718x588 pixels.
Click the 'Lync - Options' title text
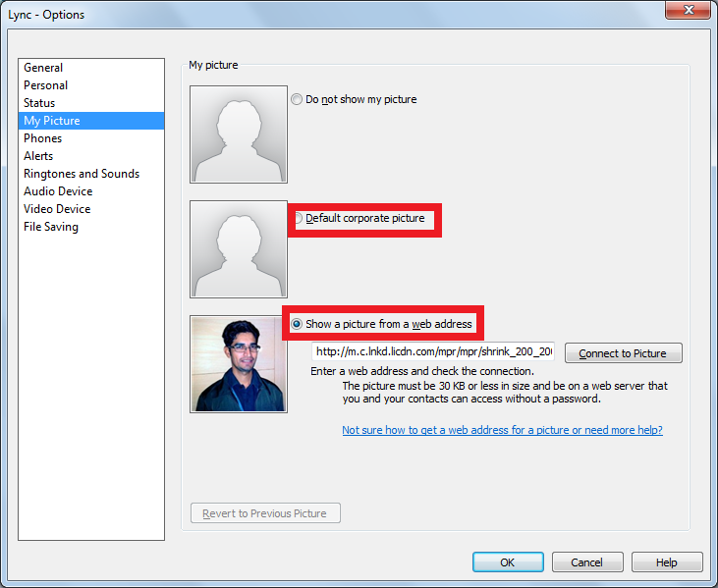46,15
